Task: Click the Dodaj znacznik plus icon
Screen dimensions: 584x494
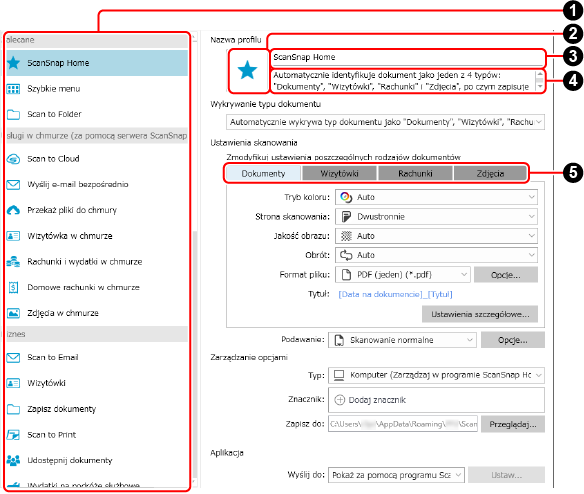Action: click(x=339, y=400)
